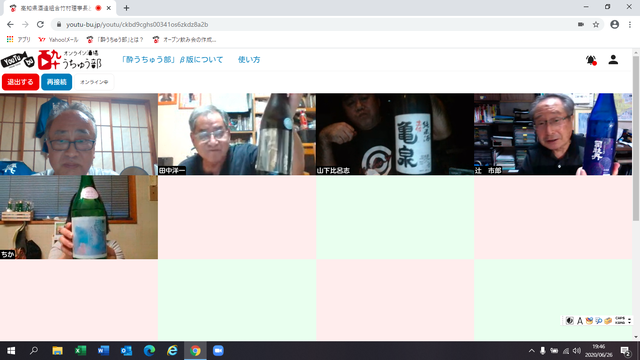Select the first participant's video tile with shoji screen
Screen dimensions: 640x360
79,134
